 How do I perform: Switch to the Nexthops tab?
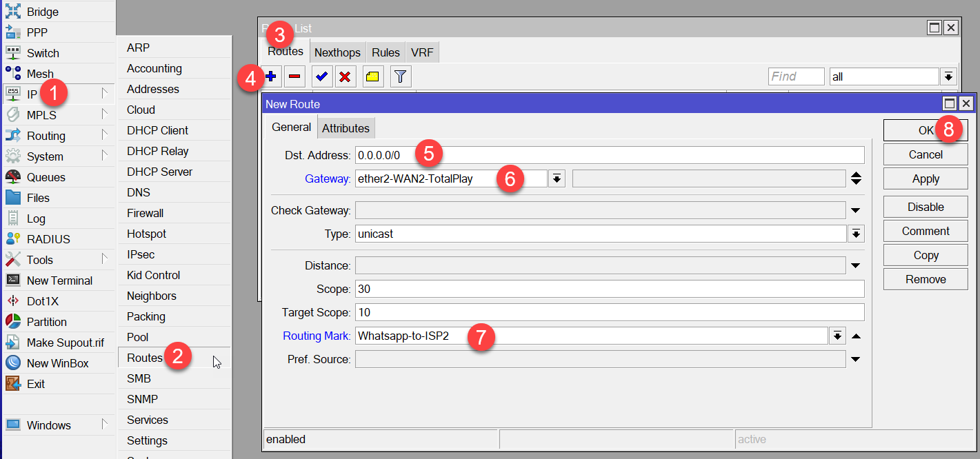click(337, 52)
